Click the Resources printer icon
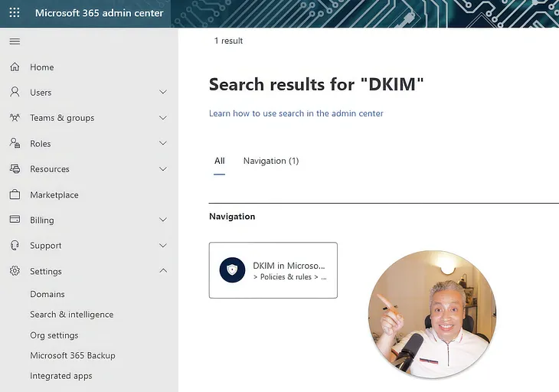 [x=15, y=168]
